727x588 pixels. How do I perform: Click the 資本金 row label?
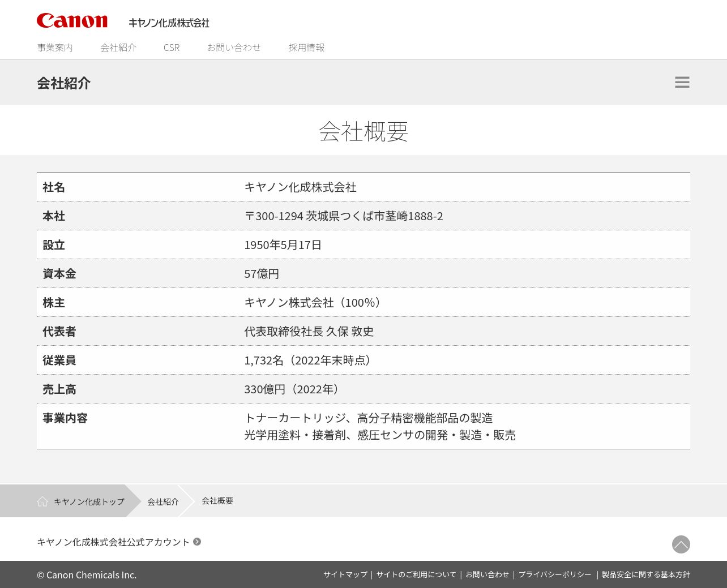coord(59,274)
